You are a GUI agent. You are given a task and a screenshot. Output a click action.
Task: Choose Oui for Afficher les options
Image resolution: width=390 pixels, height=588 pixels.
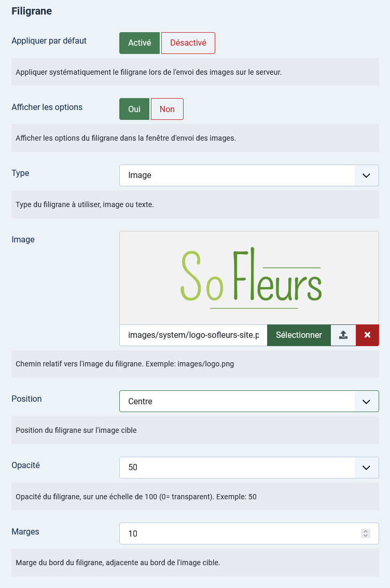click(134, 109)
